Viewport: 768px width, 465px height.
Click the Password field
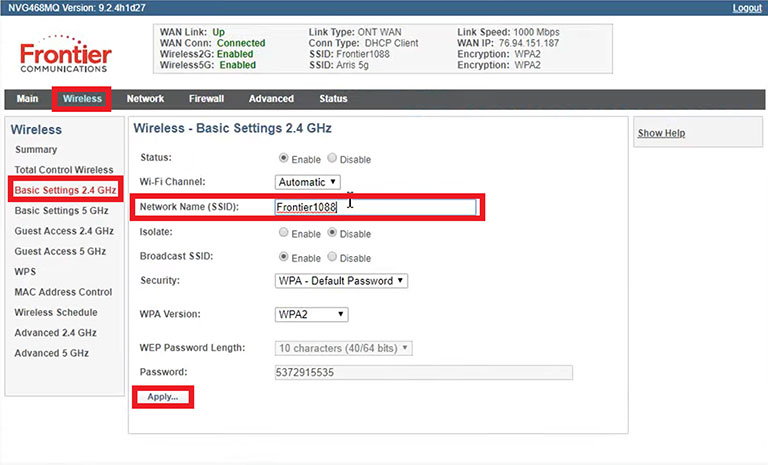pyautogui.click(x=424, y=372)
